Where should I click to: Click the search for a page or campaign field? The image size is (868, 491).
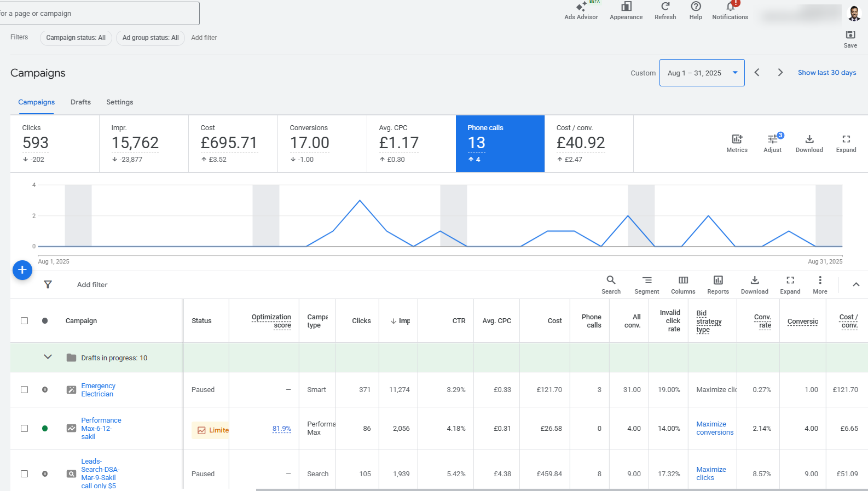pyautogui.click(x=100, y=13)
